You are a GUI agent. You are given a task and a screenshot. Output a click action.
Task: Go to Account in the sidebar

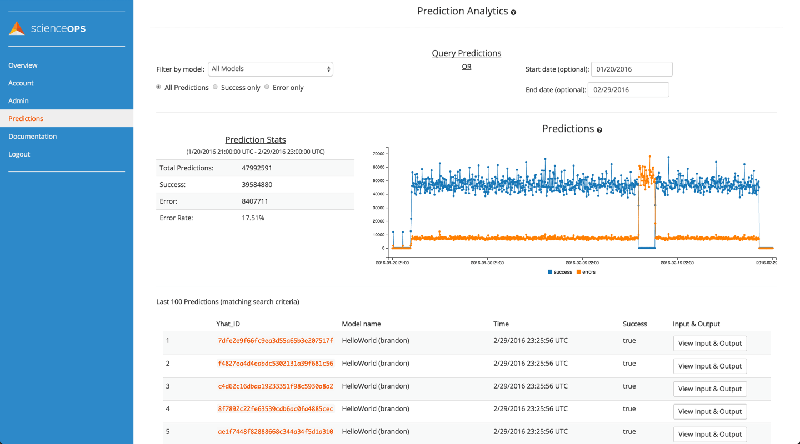coord(21,83)
